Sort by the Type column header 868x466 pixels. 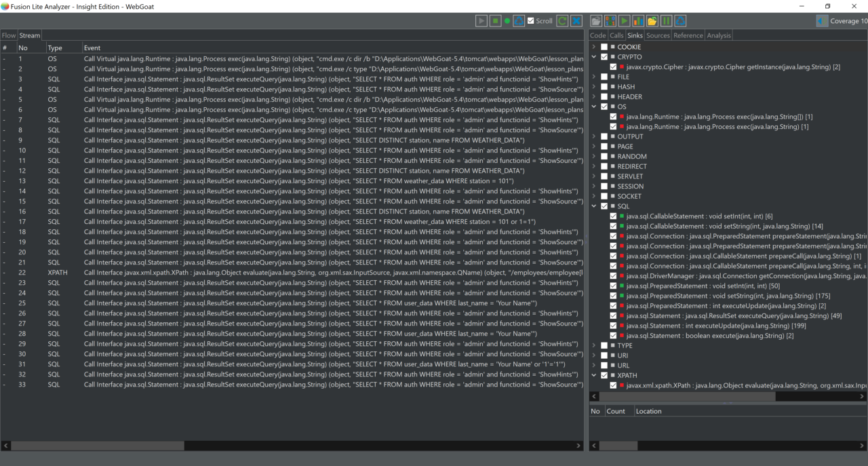55,48
